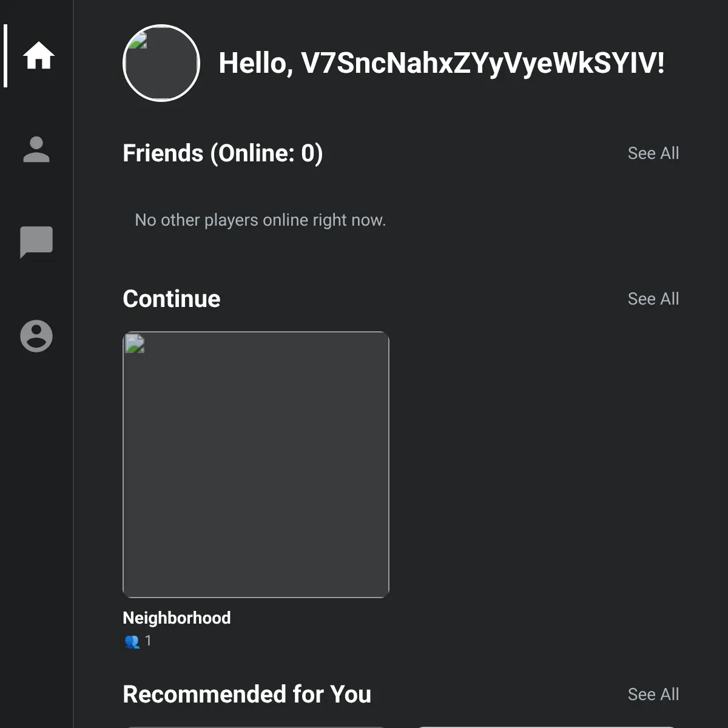The image size is (728, 728).
Task: Click the 'No other players online' message
Action: 260,220
